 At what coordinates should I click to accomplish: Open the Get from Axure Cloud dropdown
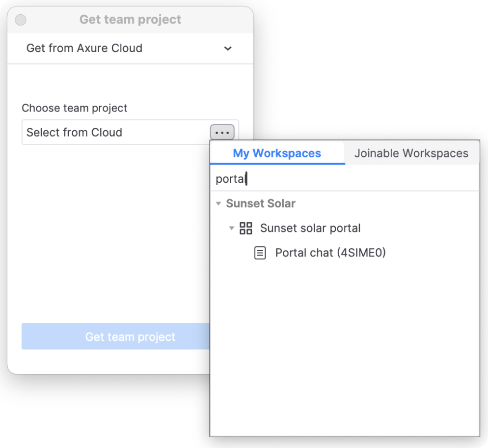tap(130, 49)
